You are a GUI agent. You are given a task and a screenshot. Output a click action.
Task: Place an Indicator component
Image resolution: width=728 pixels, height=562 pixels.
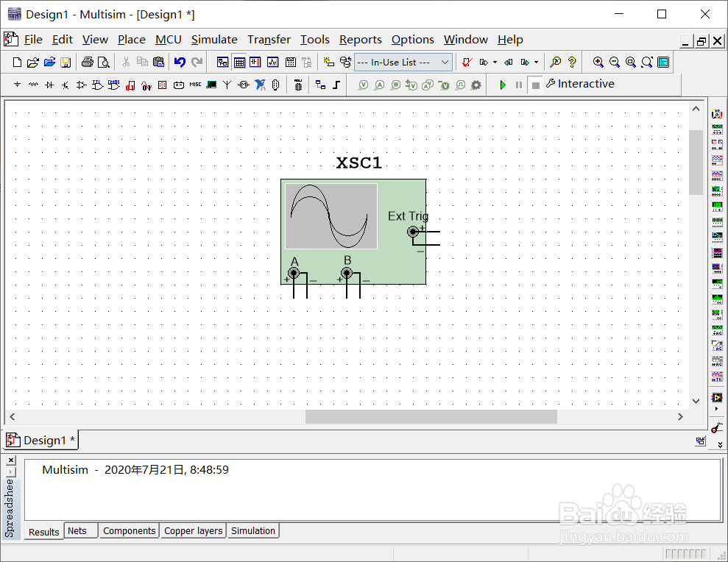163,85
